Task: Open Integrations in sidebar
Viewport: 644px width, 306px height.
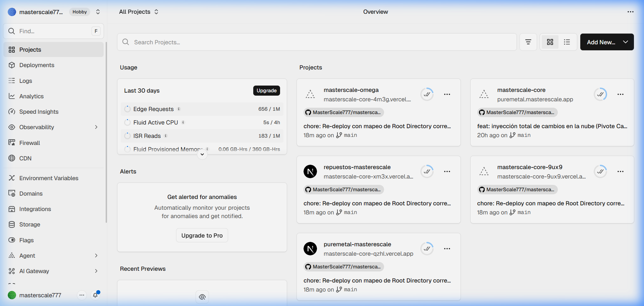Action: [x=54, y=209]
